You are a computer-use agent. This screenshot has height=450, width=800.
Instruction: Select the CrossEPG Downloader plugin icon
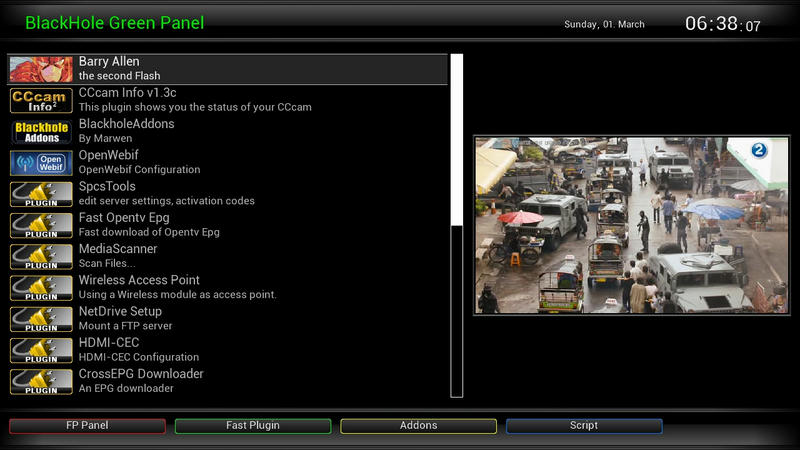[x=41, y=382]
